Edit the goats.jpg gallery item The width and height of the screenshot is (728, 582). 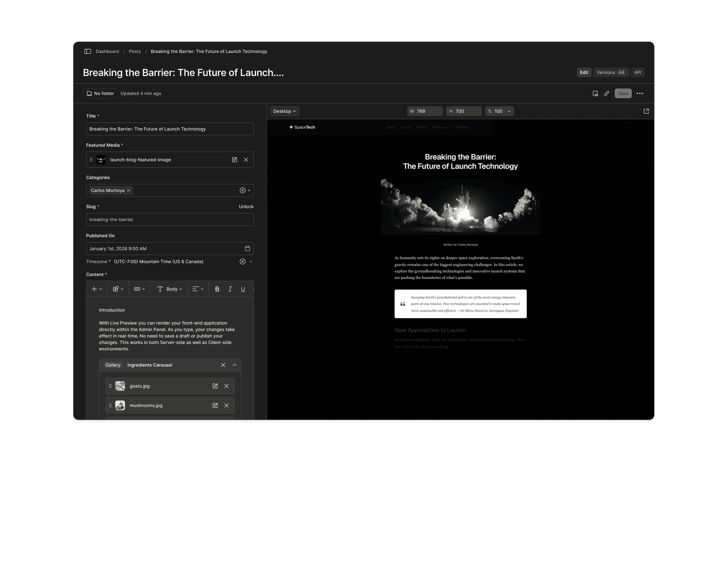click(215, 386)
